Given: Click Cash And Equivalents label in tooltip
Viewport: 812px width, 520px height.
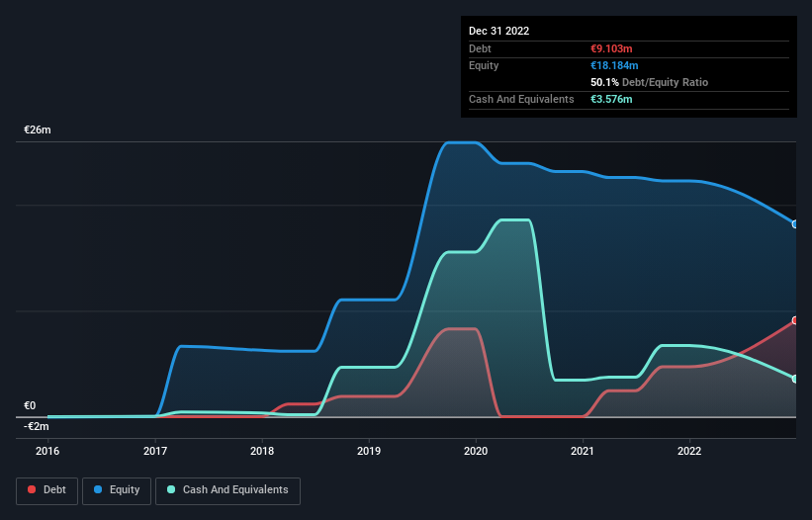Looking at the screenshot, I should tap(521, 99).
